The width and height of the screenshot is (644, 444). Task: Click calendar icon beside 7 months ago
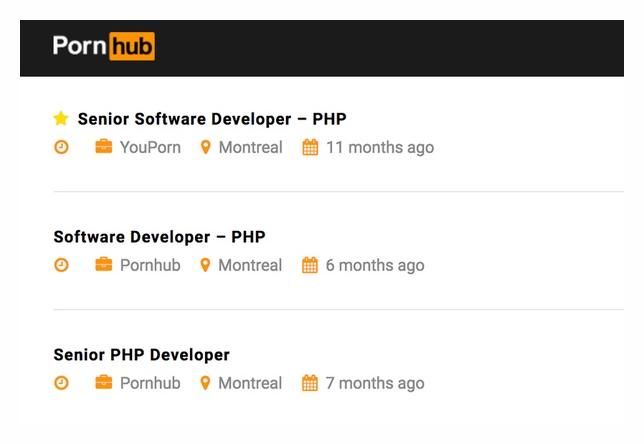310,383
